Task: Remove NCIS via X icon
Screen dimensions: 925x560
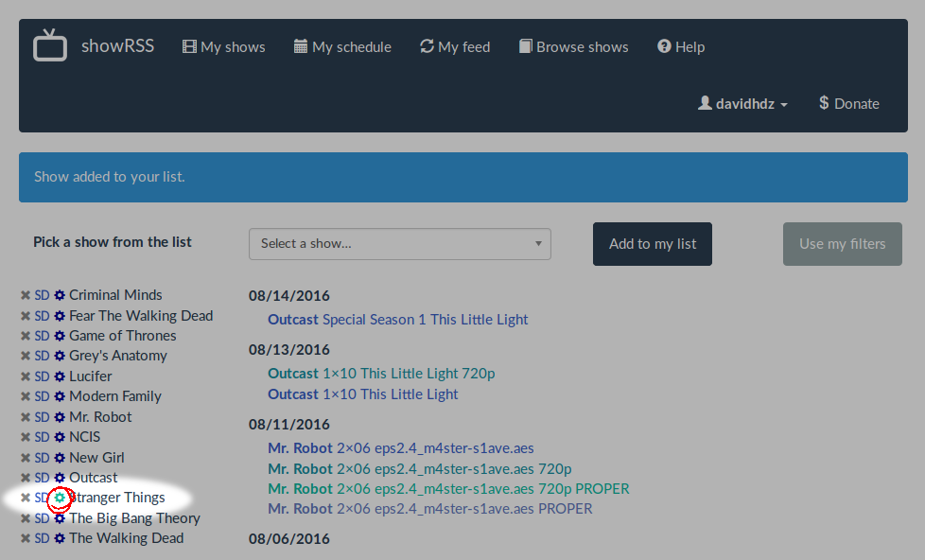Action: (x=26, y=437)
